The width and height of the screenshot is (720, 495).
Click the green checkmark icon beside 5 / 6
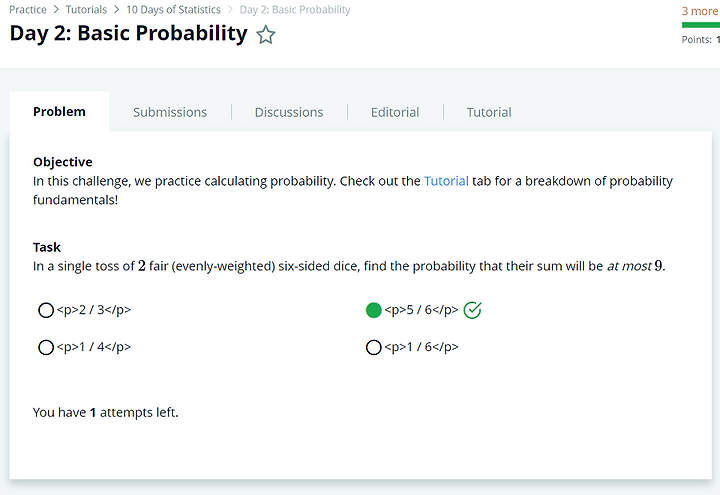tap(472, 310)
